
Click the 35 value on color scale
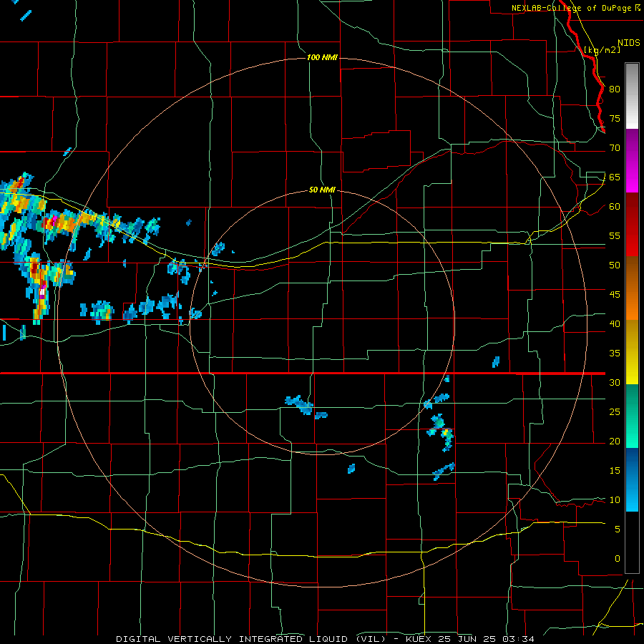pos(615,353)
